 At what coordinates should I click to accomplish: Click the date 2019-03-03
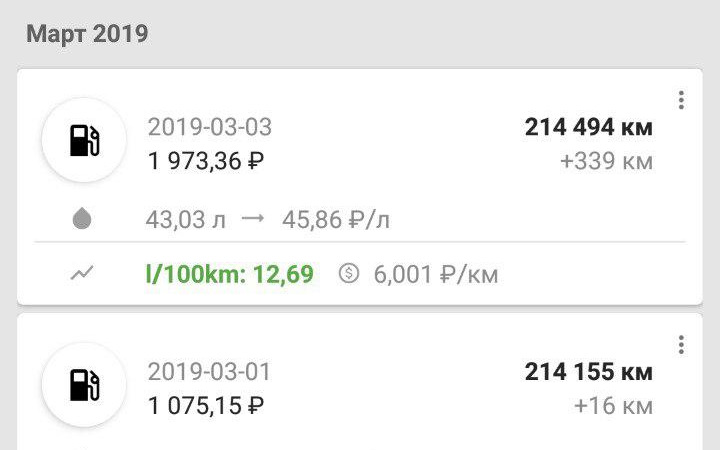point(209,127)
